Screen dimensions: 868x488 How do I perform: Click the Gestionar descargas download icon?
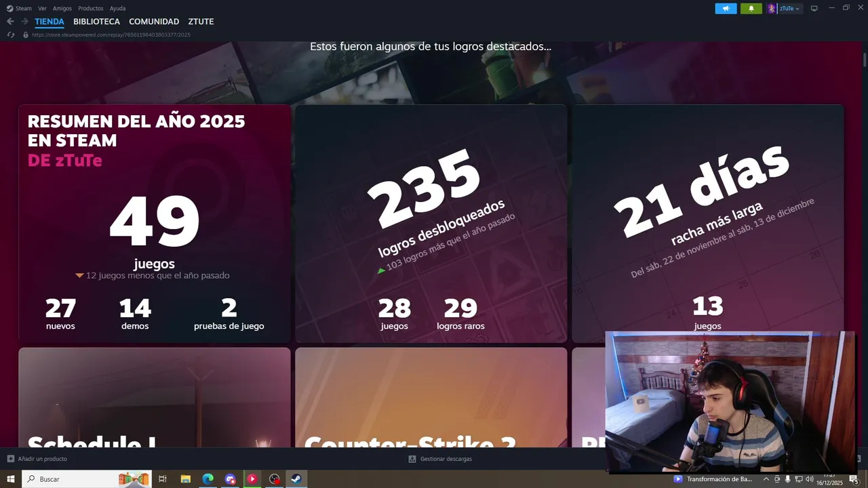[412, 459]
